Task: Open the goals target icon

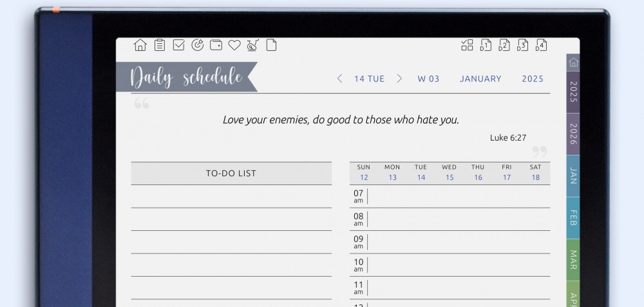Action: click(x=198, y=45)
